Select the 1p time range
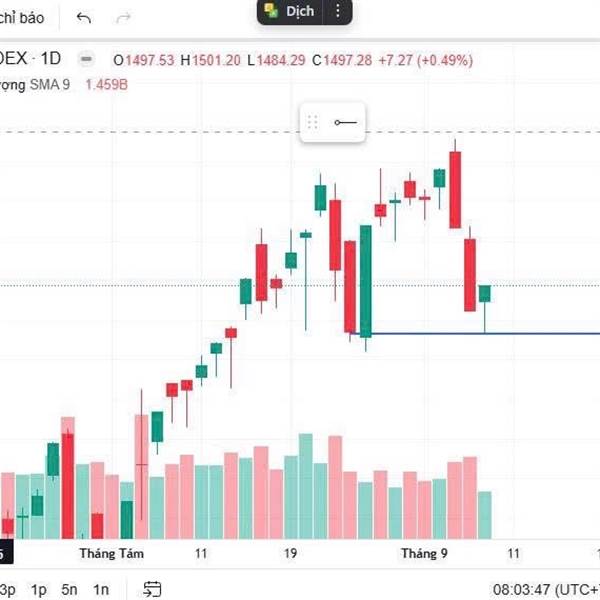Viewport: 600px width, 600px height. click(x=39, y=589)
